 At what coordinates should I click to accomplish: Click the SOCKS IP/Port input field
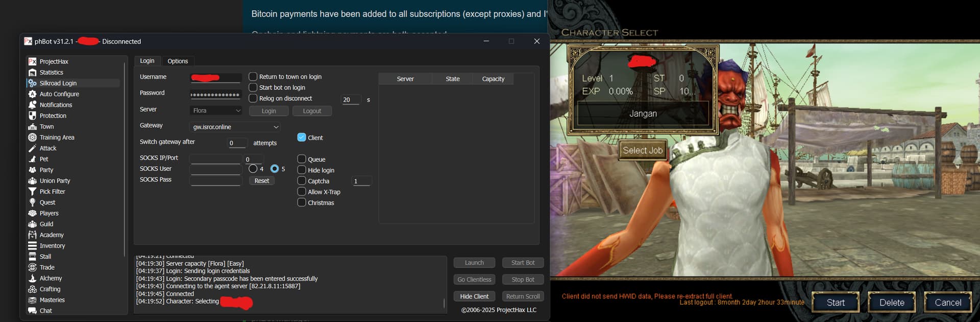[x=215, y=158]
